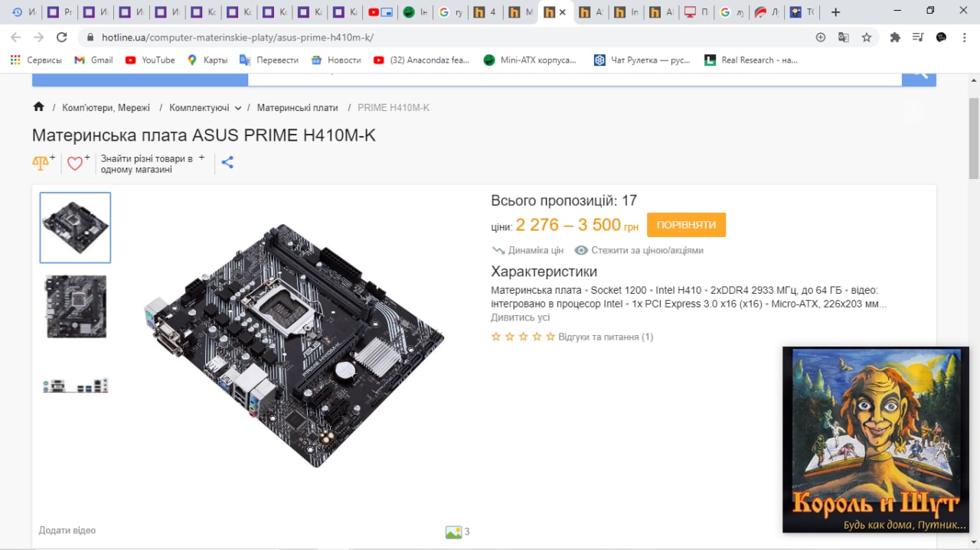Viewport: 980px width, 550px height.
Task: Toggle Стежити за ціною/акціями eye option
Action: [639, 250]
